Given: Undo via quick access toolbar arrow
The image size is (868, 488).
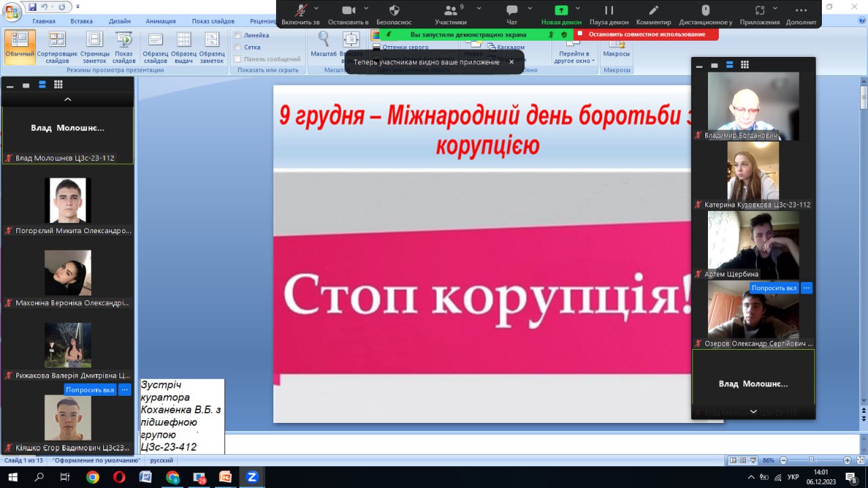Looking at the screenshot, I should point(45,7).
